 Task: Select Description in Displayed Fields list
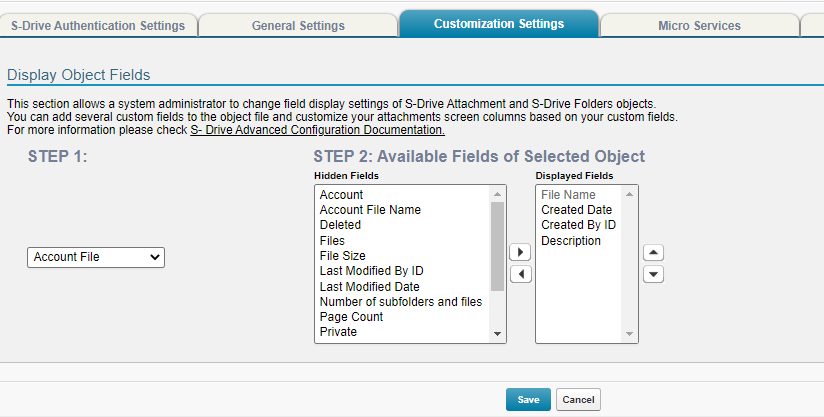click(571, 241)
